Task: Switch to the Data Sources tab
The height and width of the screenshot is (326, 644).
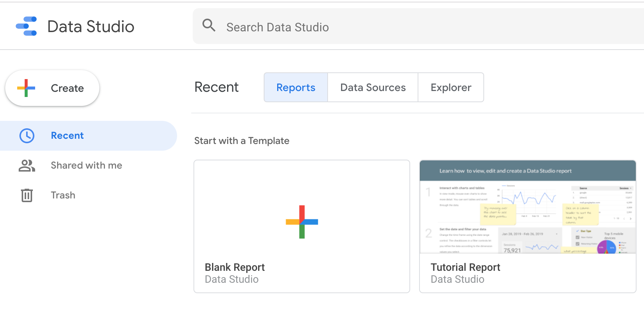Action: (x=373, y=87)
